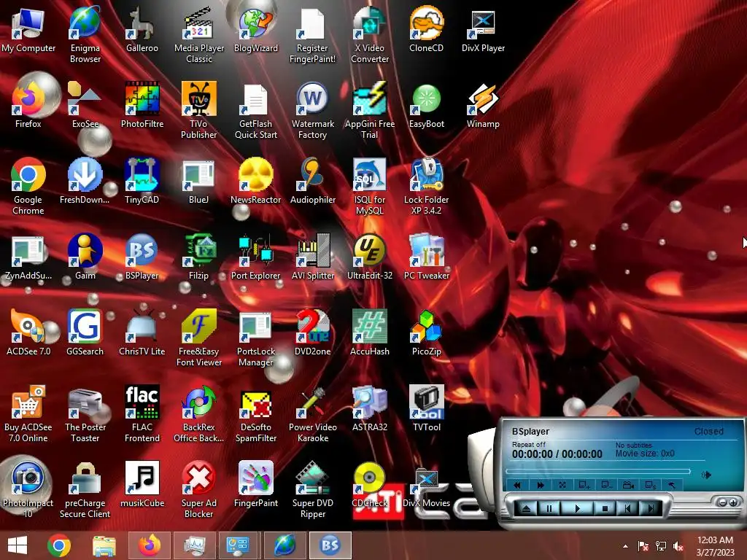Open the taskbar clock showing 12:03 AM
The image size is (747, 560).
click(715, 545)
